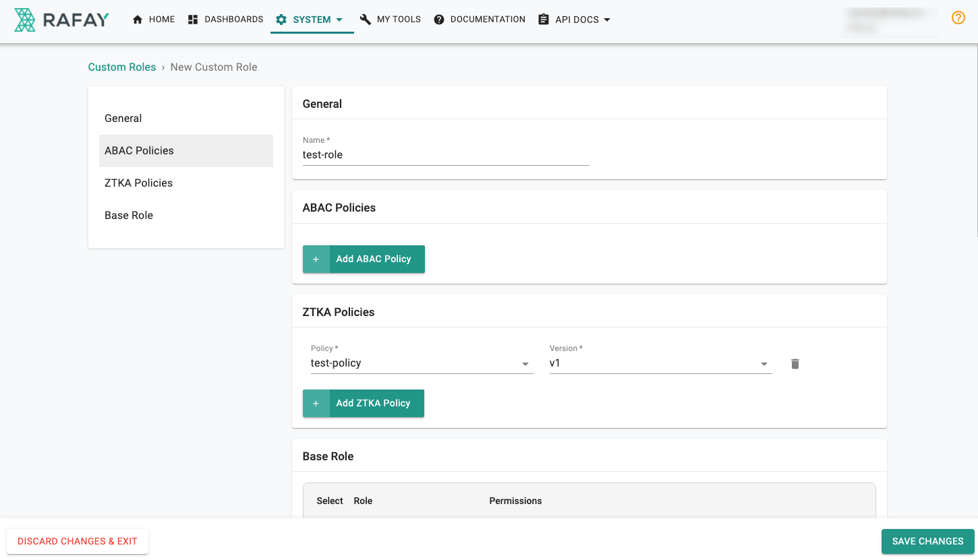Viewport: 978px width, 560px height.
Task: Select Base Role in the side panel
Action: pos(186,216)
